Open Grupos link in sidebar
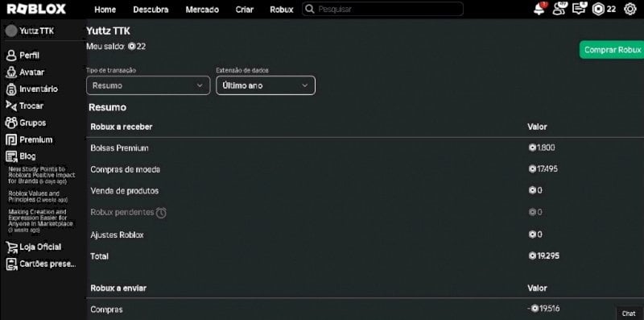The image size is (644, 320). pos(33,123)
